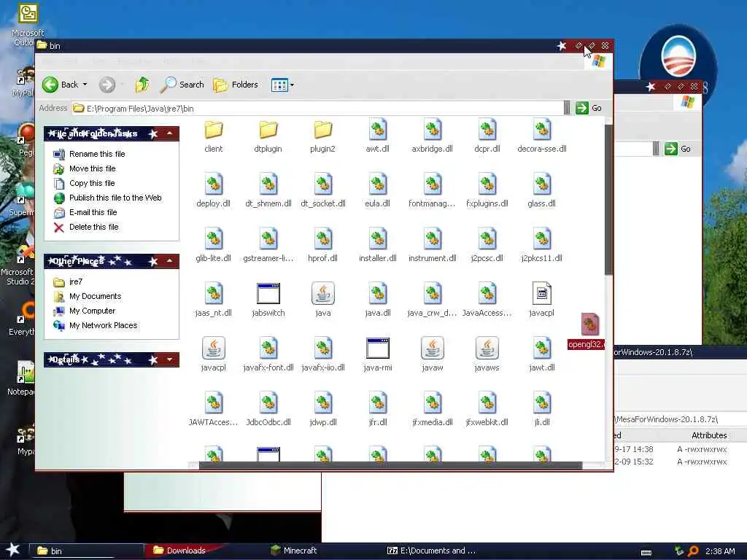Viewport: 747px width, 560px height.
Task: Click the orange search tray icon
Action: (x=693, y=551)
